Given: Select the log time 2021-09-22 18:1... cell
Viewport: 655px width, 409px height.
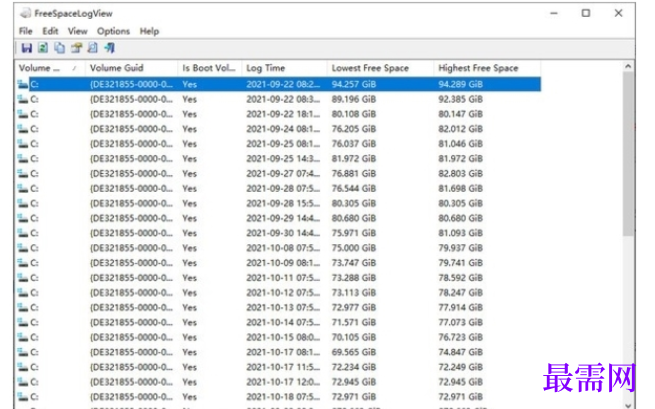Looking at the screenshot, I should point(283,114).
